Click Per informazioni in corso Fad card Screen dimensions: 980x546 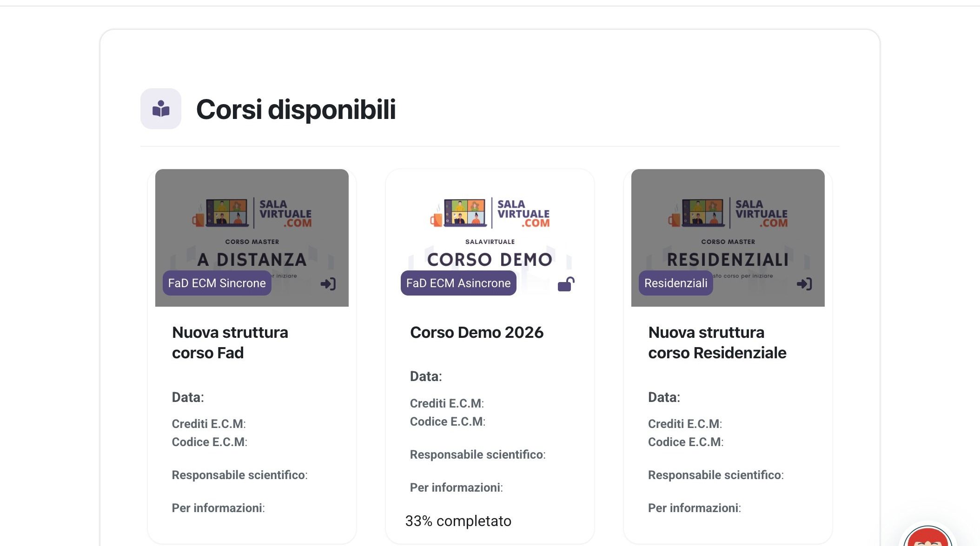[x=219, y=508]
